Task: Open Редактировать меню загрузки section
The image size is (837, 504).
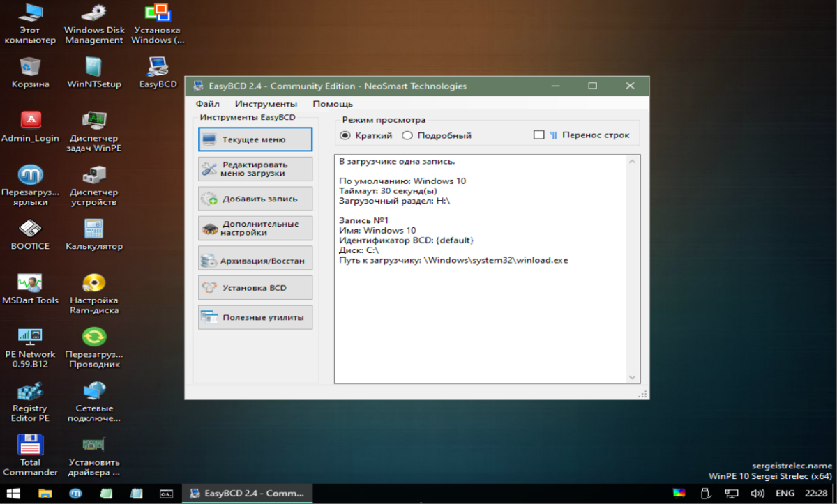Action: tap(255, 169)
